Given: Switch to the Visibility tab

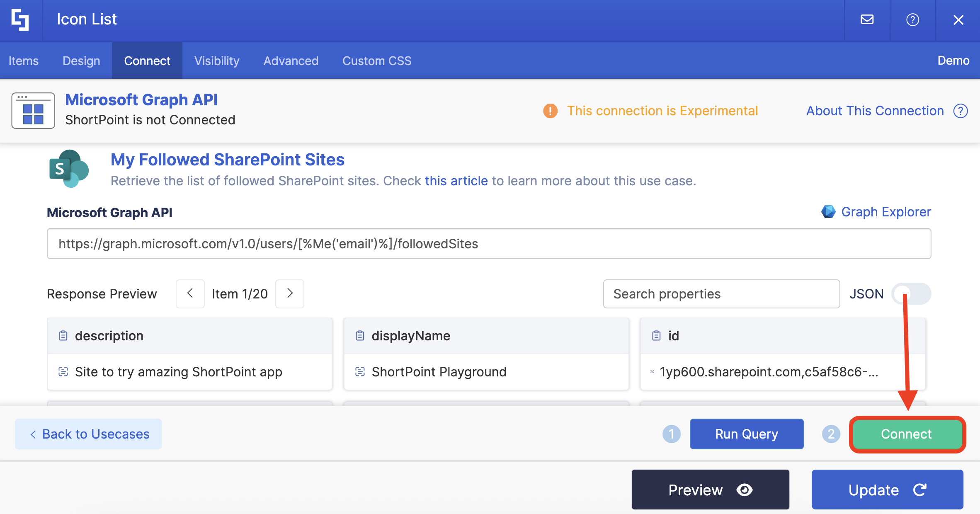Looking at the screenshot, I should point(217,61).
